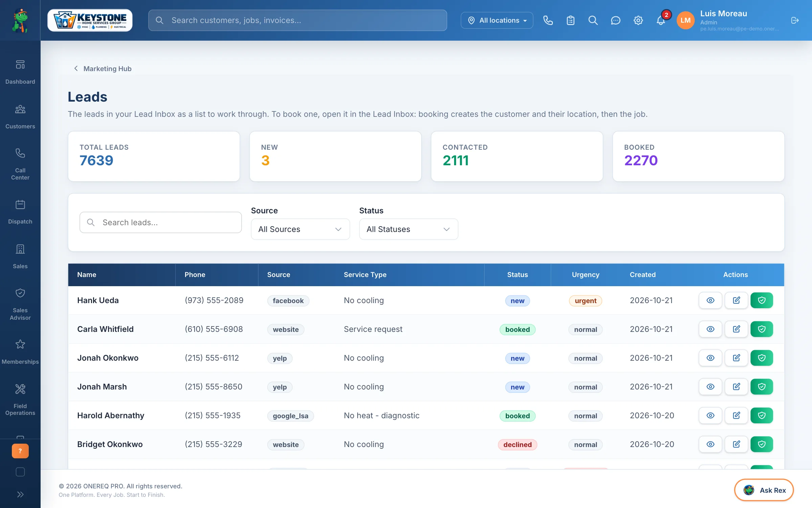Viewport: 812px width, 508px height.
Task: Click the LM user avatar
Action: pos(685,20)
